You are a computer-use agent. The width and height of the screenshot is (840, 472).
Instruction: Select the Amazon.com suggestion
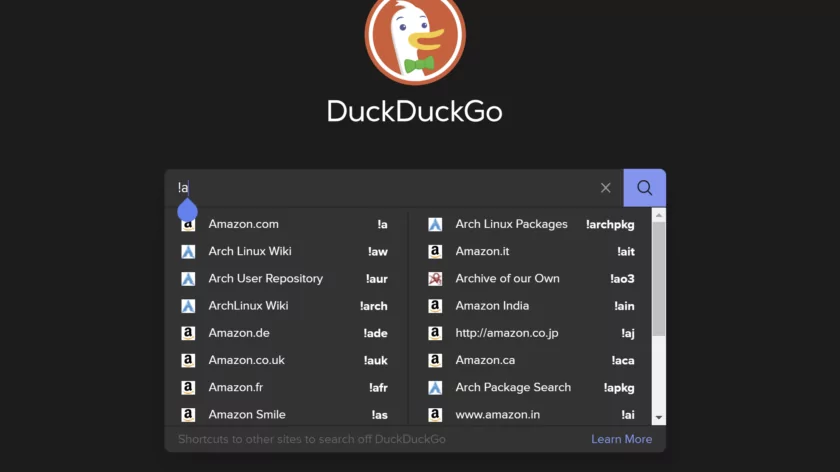pos(284,224)
